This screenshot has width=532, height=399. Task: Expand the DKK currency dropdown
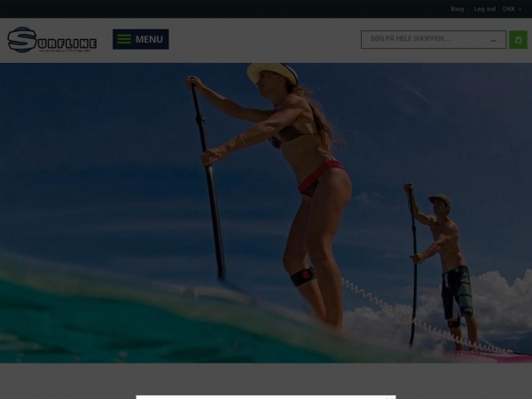511,9
